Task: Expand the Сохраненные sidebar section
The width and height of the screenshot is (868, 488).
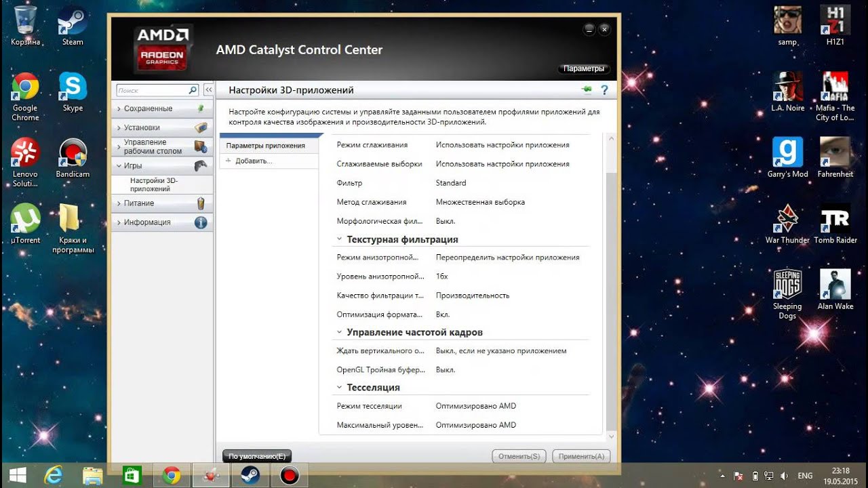Action: [x=161, y=108]
